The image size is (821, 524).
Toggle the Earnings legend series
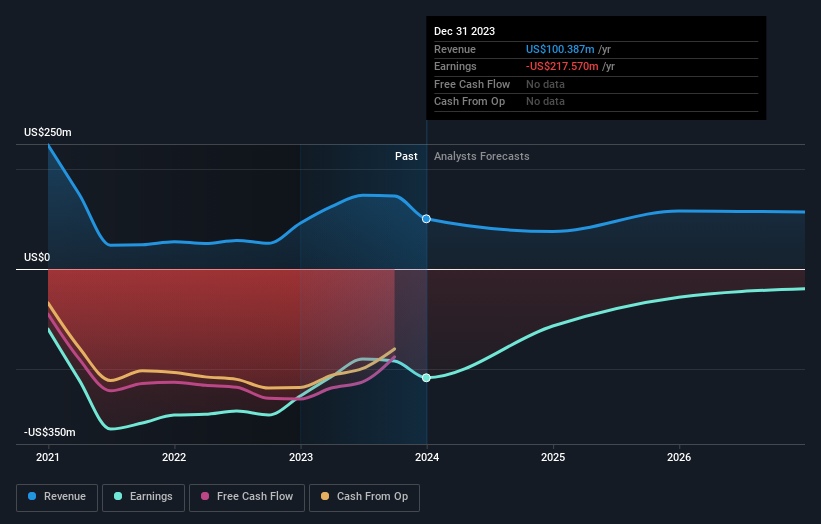(x=143, y=497)
